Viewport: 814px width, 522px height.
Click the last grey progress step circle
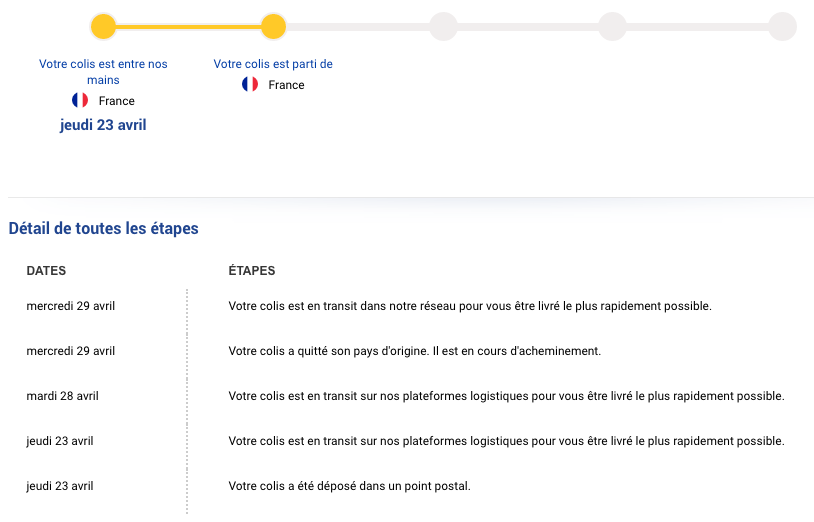coord(782,26)
